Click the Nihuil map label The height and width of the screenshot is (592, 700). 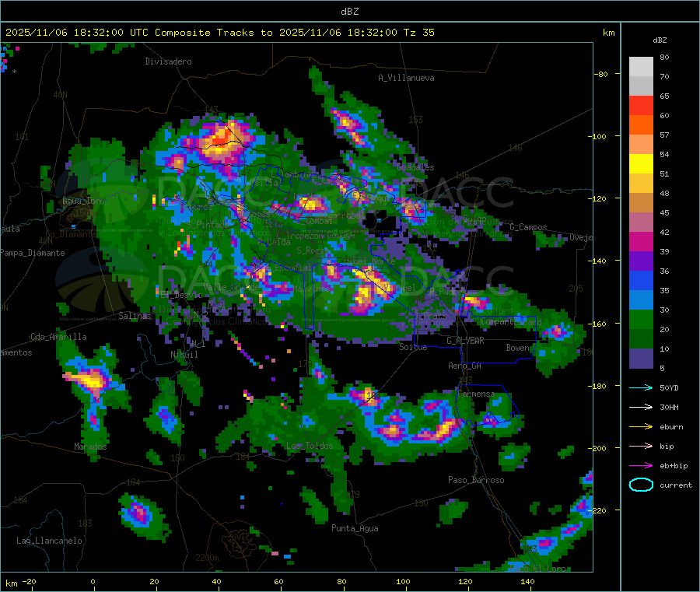tap(184, 355)
